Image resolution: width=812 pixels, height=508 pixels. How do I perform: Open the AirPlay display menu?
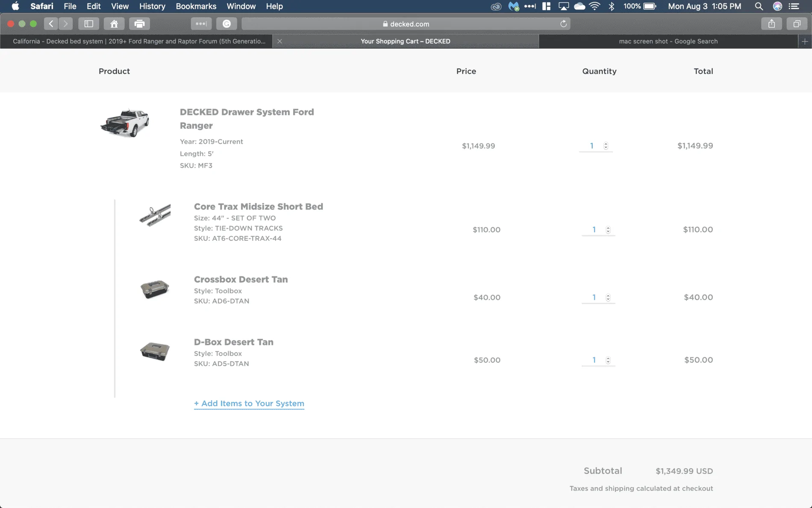[564, 6]
